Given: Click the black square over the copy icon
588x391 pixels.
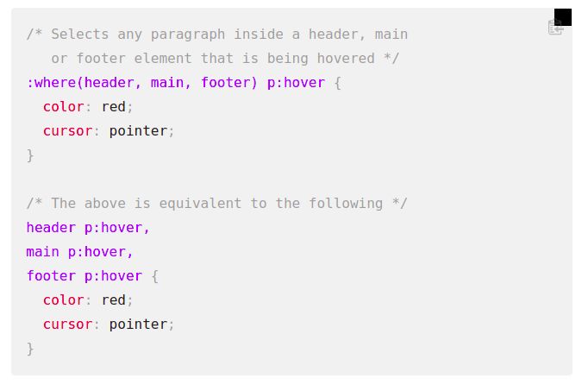Looking at the screenshot, I should [x=563, y=17].
